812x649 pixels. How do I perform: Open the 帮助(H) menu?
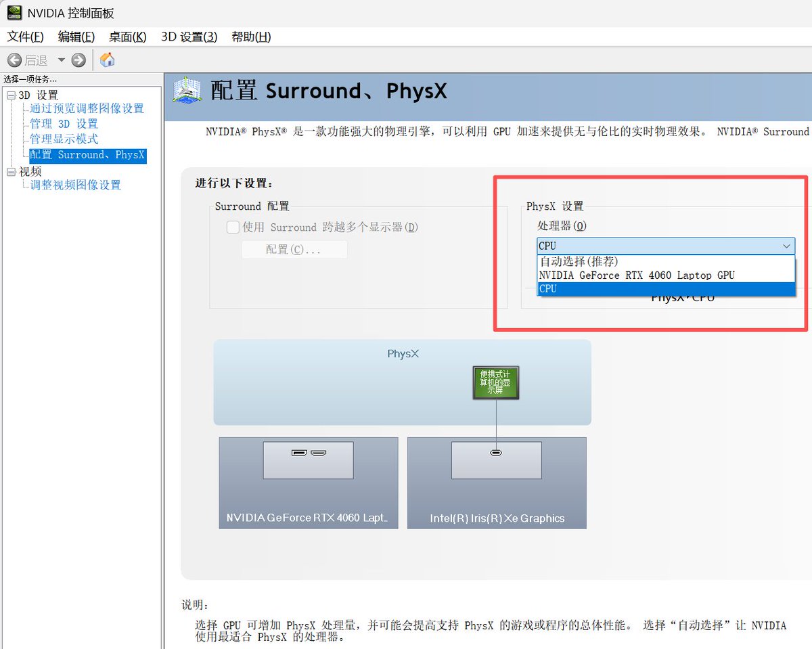coord(251,37)
